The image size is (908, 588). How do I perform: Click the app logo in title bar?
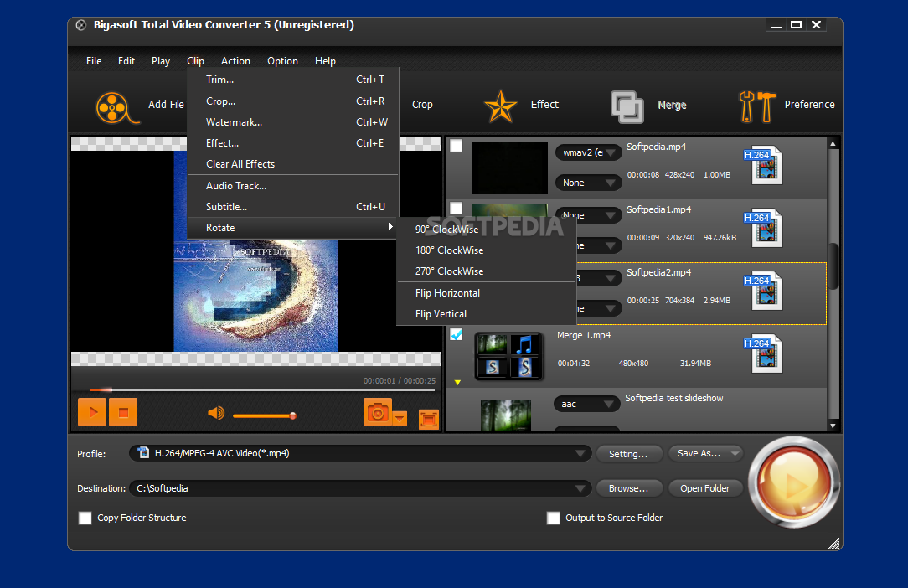pyautogui.click(x=81, y=25)
